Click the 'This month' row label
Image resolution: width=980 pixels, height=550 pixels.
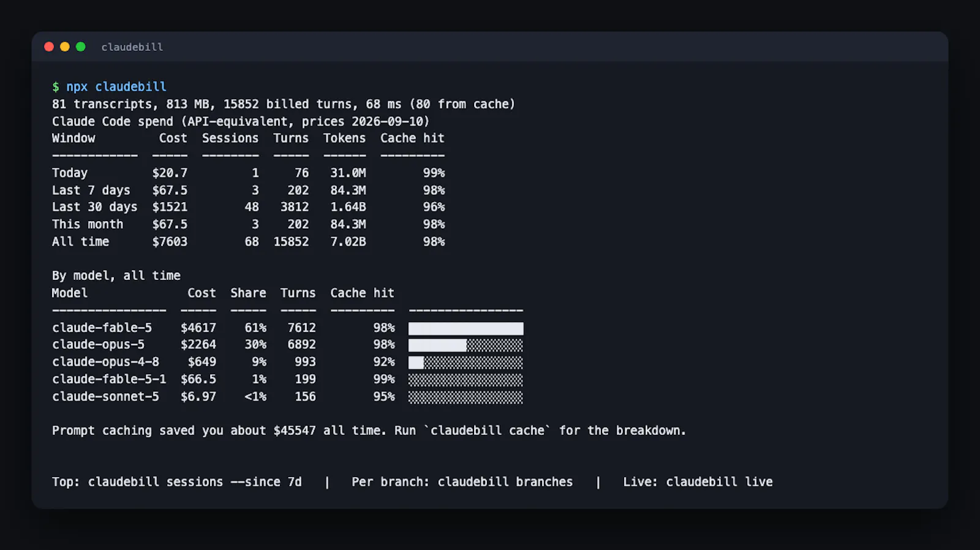click(88, 224)
